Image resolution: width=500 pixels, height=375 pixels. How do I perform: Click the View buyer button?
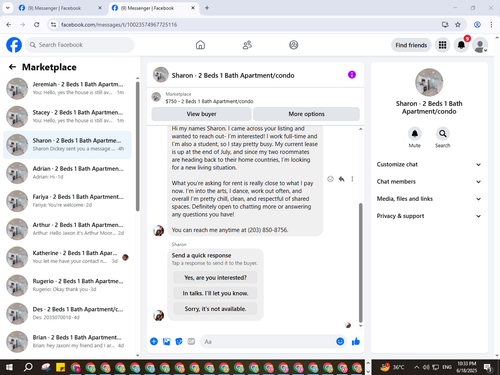pyautogui.click(x=201, y=114)
